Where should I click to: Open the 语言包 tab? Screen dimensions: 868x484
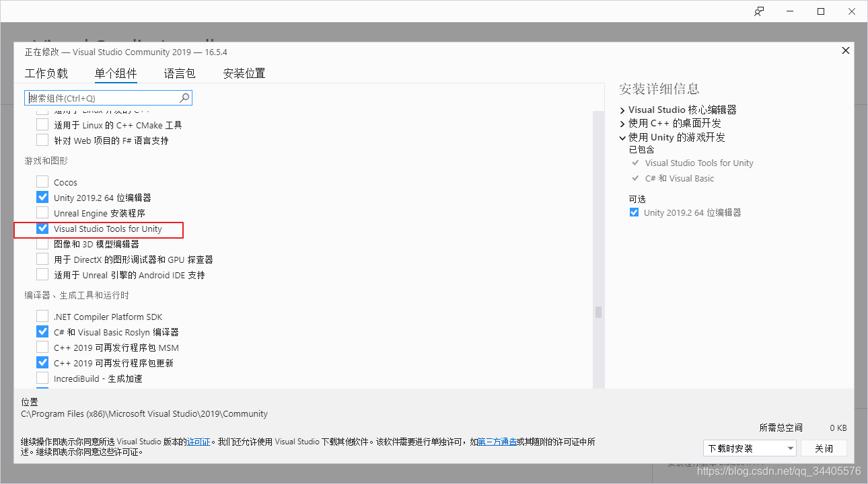click(x=180, y=74)
